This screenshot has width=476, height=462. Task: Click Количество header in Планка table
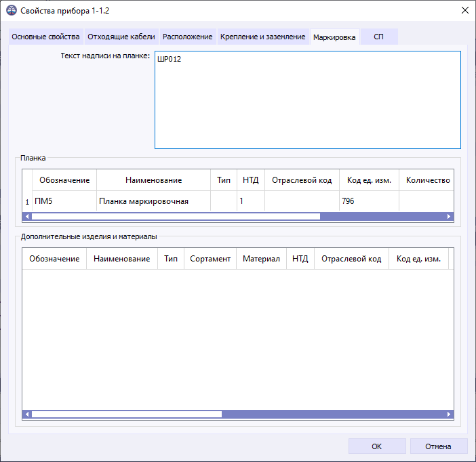(x=427, y=180)
